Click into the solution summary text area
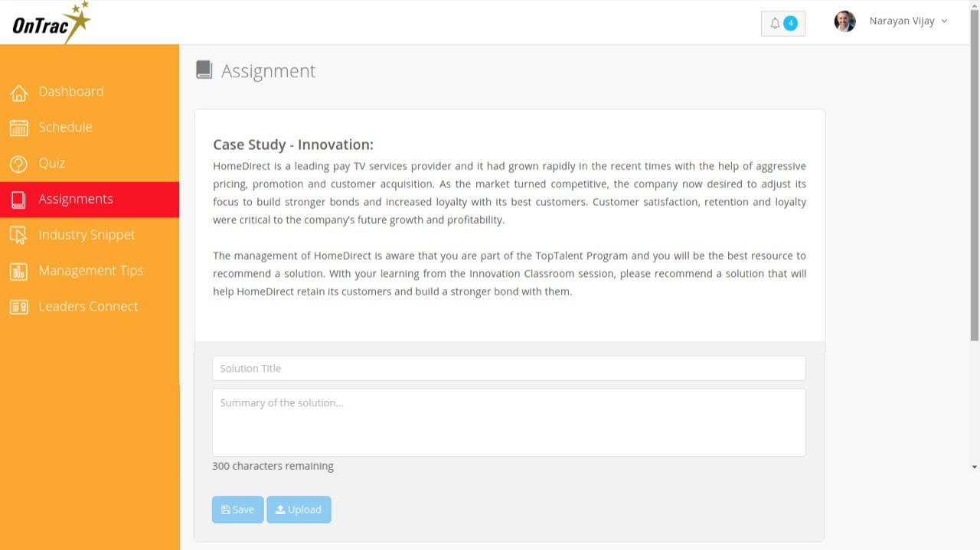Image resolution: width=980 pixels, height=550 pixels. point(508,421)
